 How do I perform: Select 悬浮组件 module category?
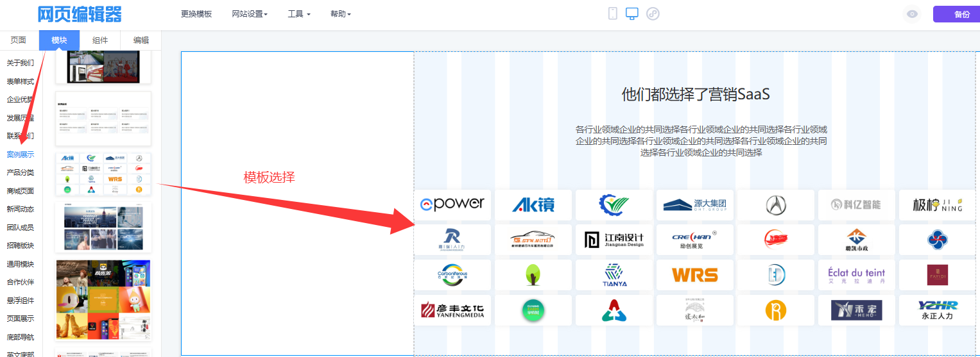coord(20,301)
